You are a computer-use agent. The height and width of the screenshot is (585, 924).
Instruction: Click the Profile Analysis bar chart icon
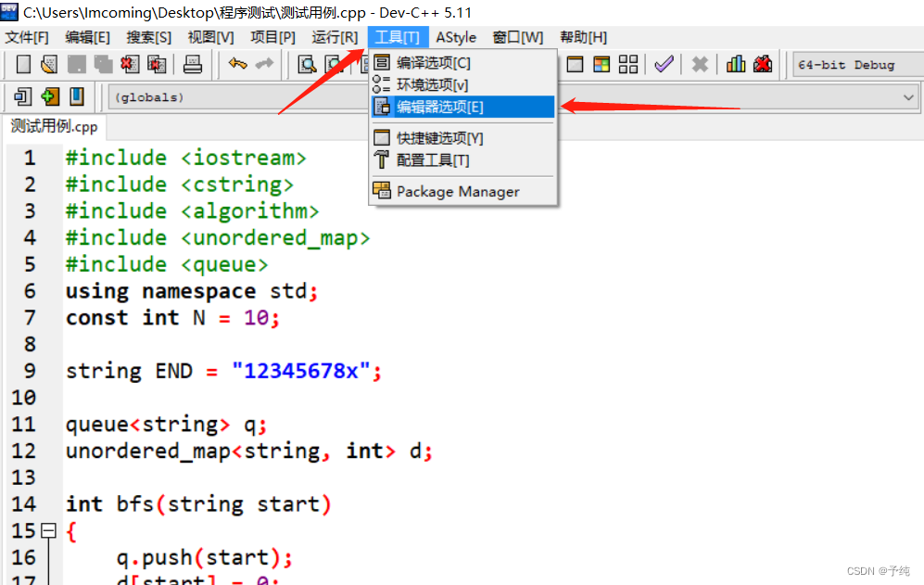[x=736, y=64]
